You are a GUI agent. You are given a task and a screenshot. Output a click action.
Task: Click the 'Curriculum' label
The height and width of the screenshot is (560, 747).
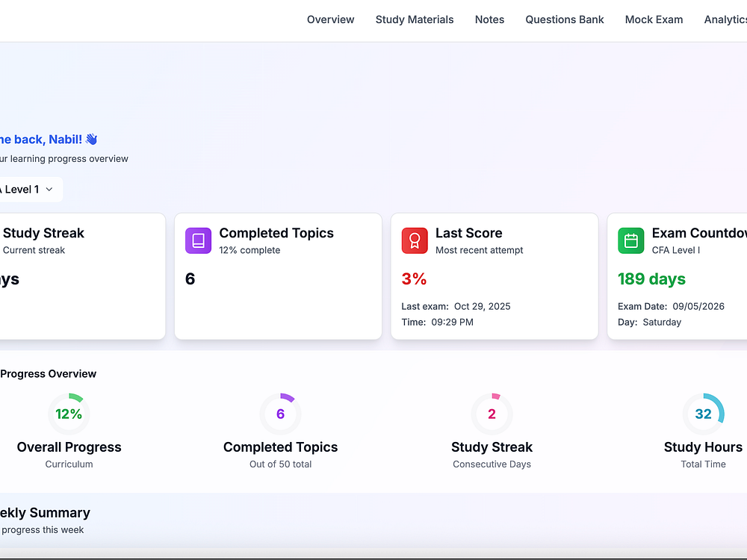point(69,464)
